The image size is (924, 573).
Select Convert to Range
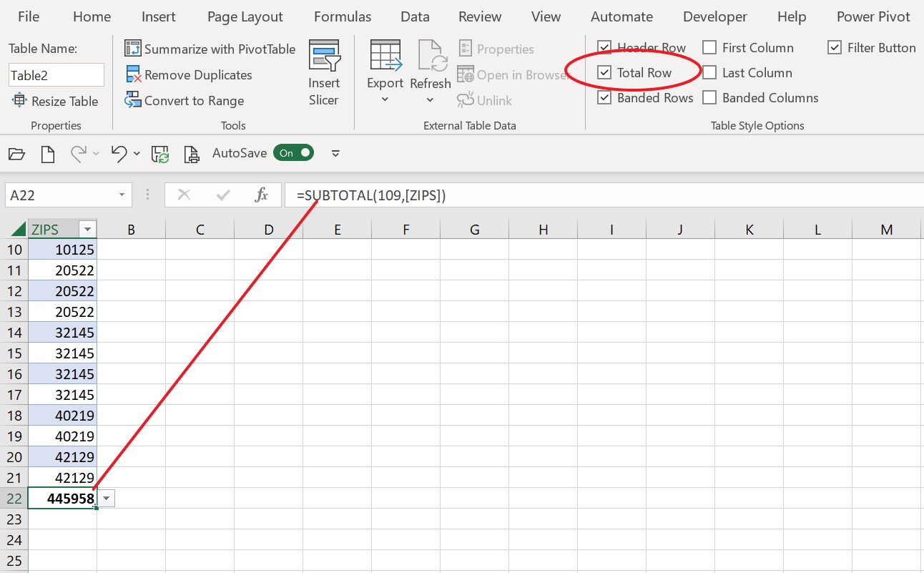tap(184, 100)
